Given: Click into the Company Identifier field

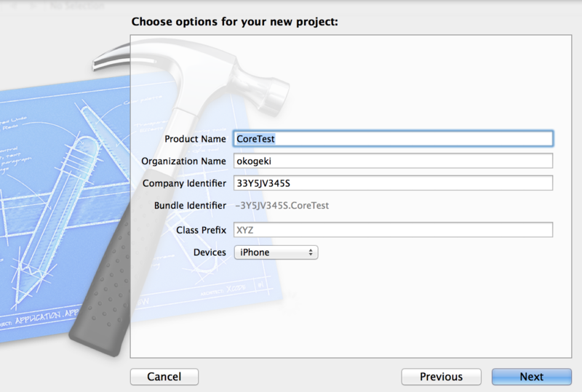Looking at the screenshot, I should pyautogui.click(x=393, y=183).
